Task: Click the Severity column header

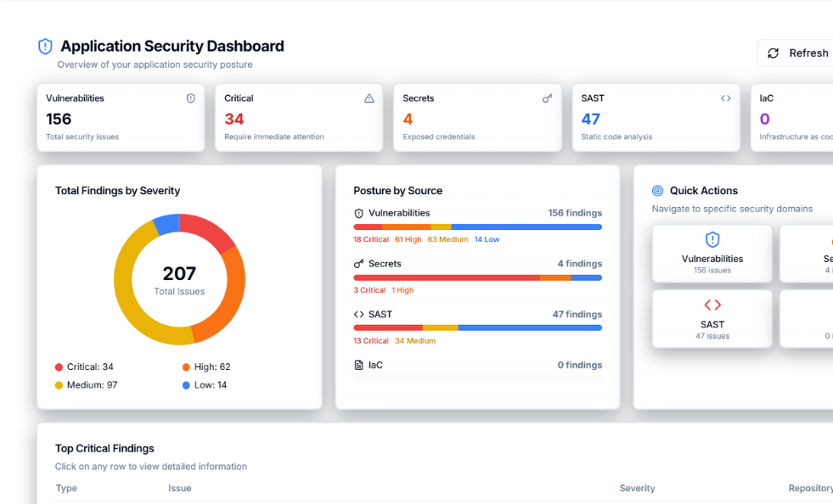Action: pos(637,489)
